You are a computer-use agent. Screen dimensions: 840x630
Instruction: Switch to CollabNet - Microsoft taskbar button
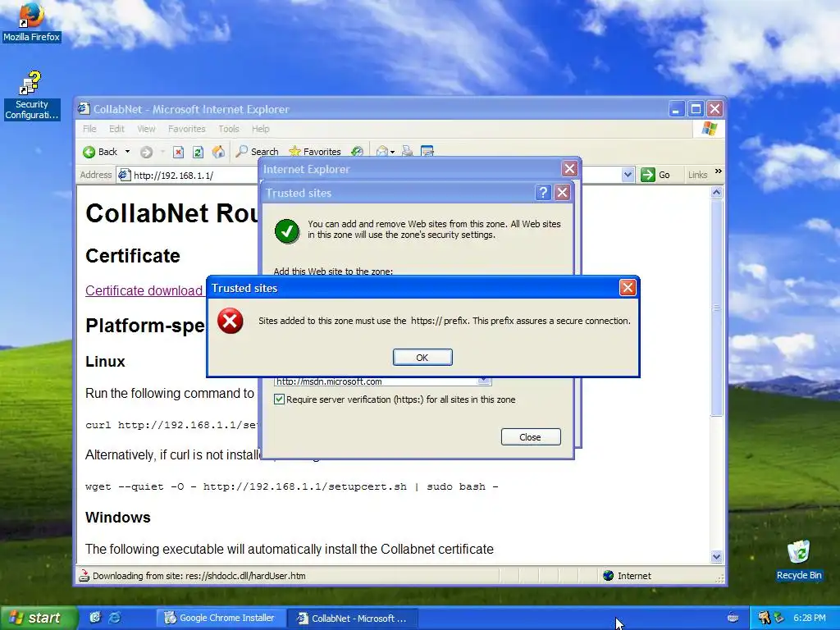[x=352, y=619]
